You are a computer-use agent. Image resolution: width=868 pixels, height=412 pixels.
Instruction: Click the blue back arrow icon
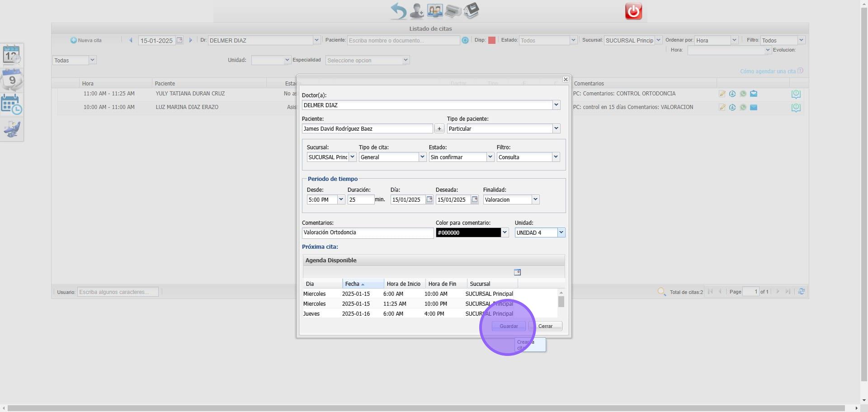click(398, 11)
